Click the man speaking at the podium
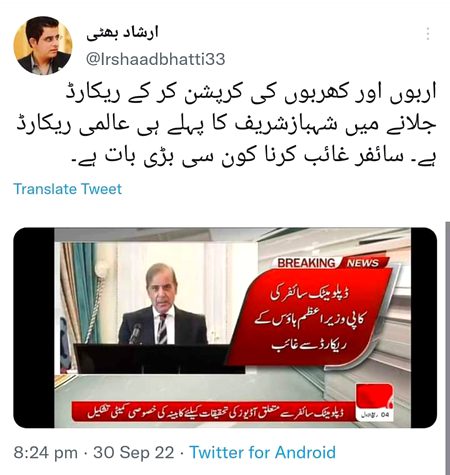Viewport: 450px width, 475px height. 163,305
